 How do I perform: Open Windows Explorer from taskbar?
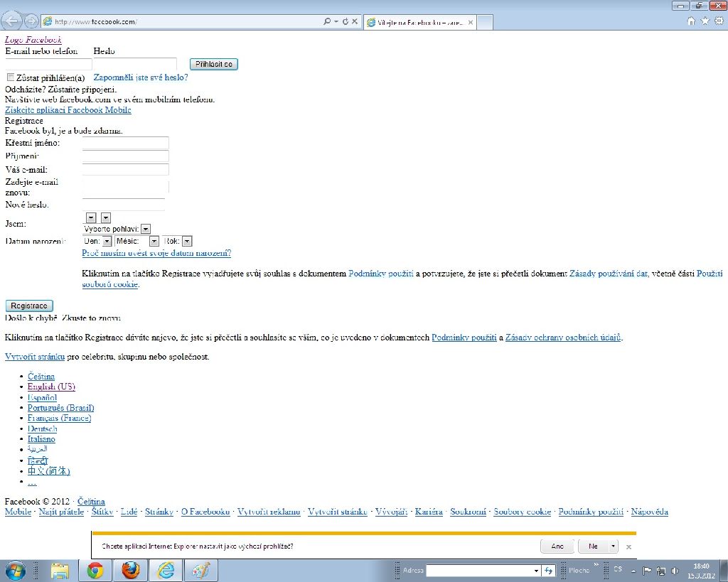tap(60, 571)
